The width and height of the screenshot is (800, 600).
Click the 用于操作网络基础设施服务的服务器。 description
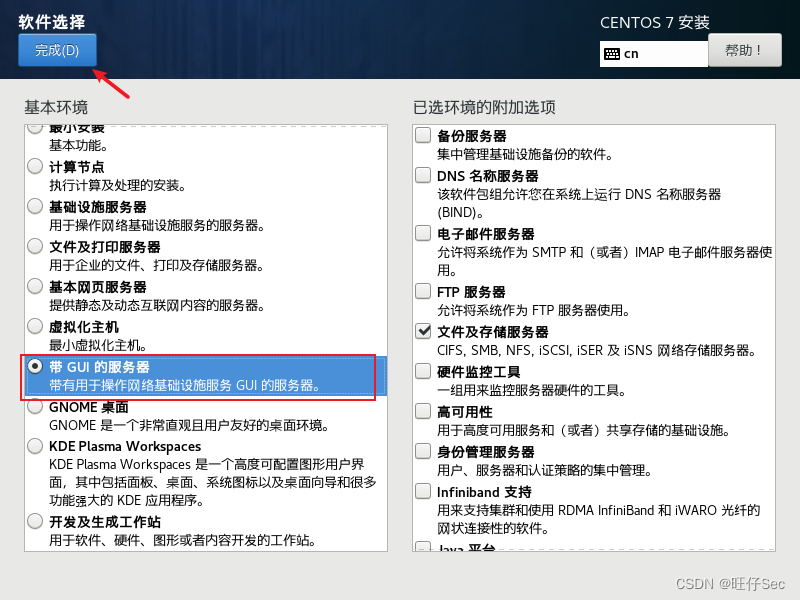click(x=157, y=225)
